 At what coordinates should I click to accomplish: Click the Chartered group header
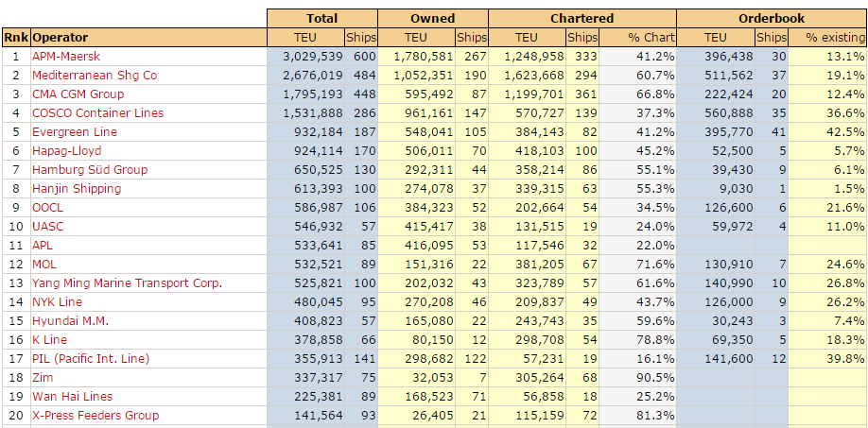click(582, 18)
